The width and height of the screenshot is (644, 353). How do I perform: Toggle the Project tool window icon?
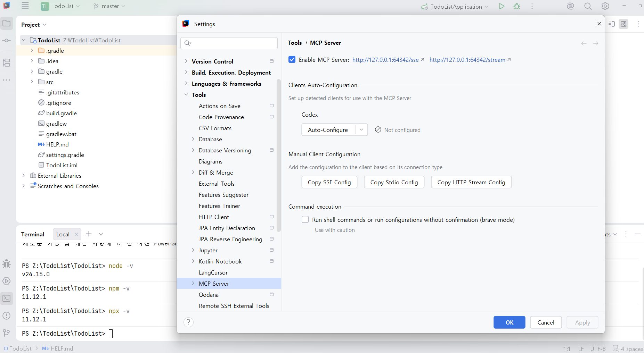[7, 24]
